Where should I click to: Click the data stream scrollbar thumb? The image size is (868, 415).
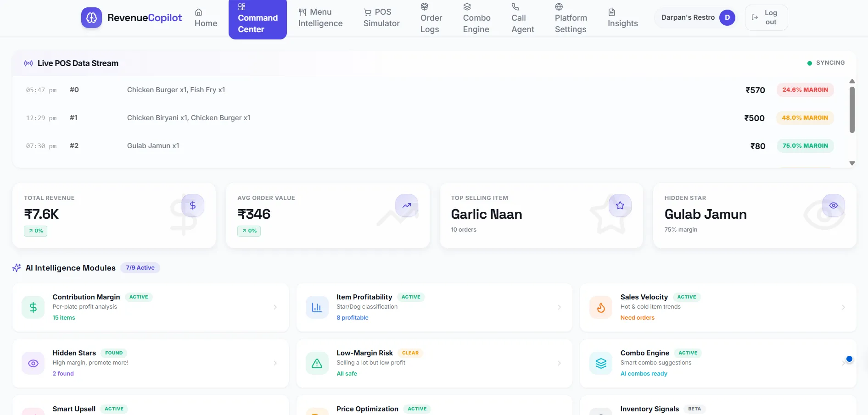pyautogui.click(x=852, y=110)
